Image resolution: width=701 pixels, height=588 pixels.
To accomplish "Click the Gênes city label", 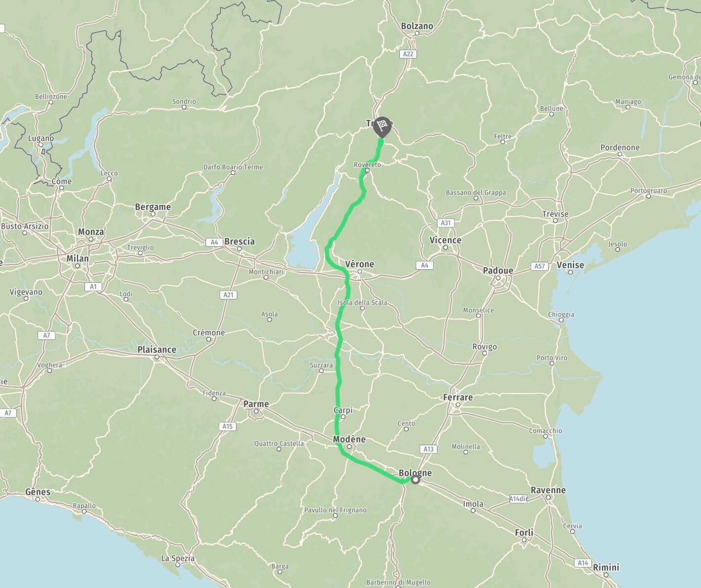I will click(x=38, y=492).
